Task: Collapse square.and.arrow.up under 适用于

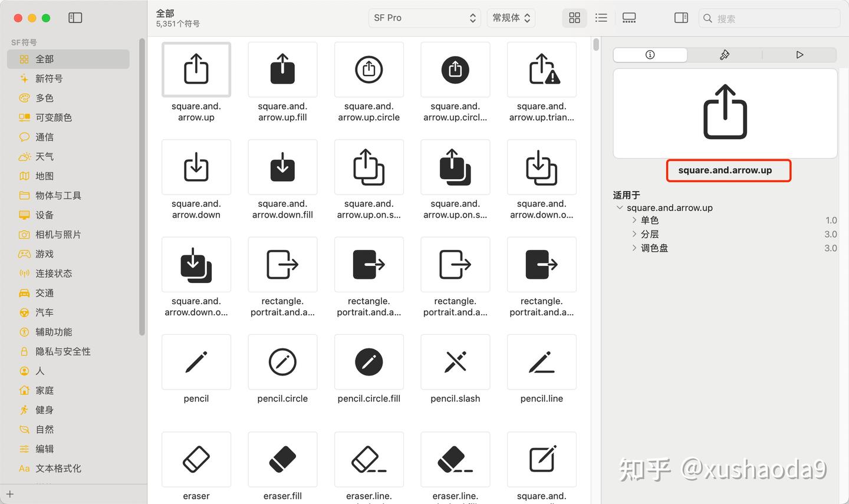Action: click(x=620, y=207)
